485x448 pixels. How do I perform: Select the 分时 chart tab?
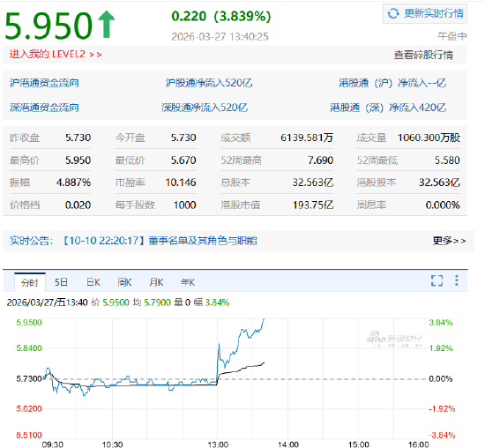tap(30, 282)
